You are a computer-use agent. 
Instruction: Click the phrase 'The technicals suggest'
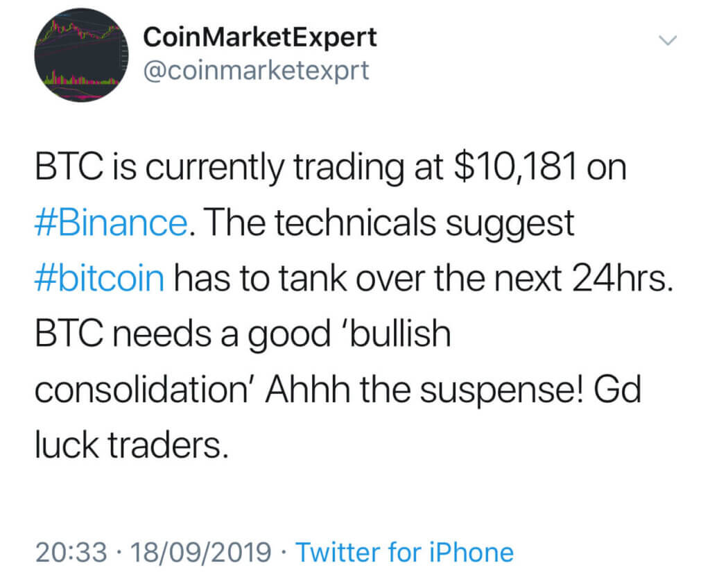pos(391,223)
